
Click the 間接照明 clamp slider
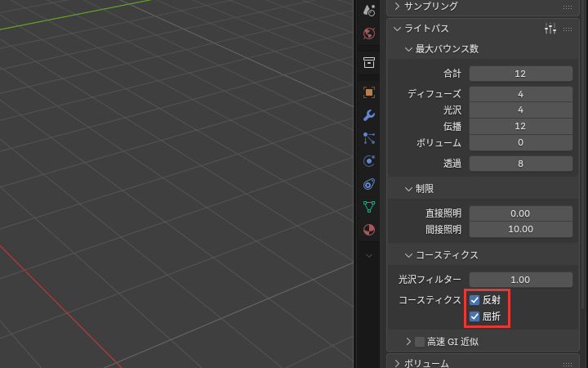click(521, 230)
